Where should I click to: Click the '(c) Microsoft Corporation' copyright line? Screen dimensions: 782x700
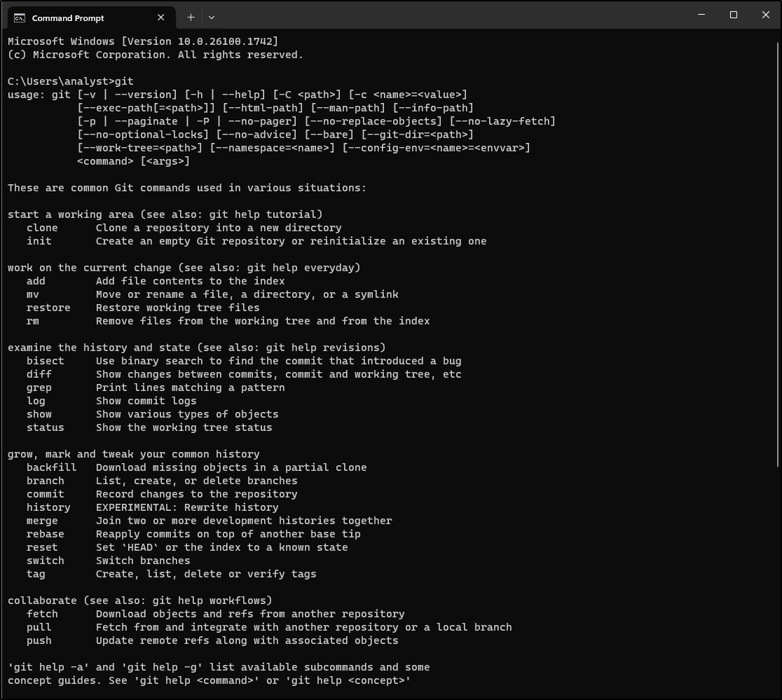coord(156,55)
